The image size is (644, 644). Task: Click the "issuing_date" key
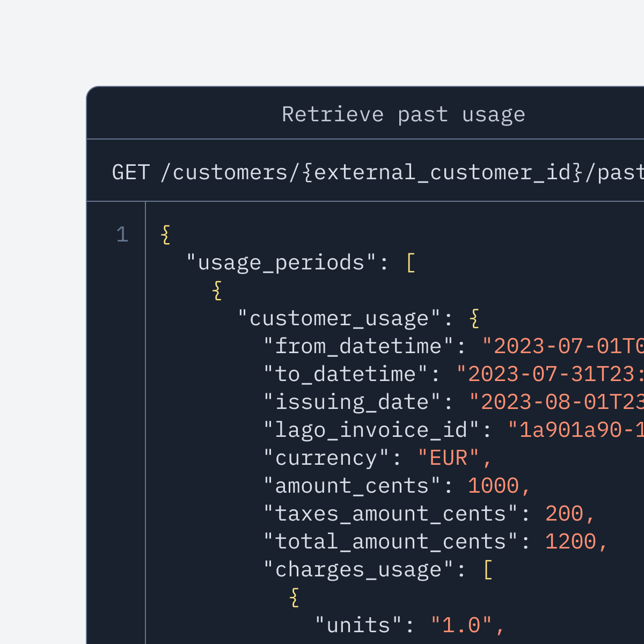pyautogui.click(x=352, y=402)
